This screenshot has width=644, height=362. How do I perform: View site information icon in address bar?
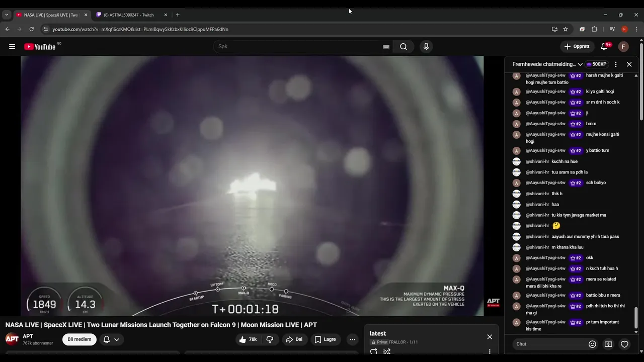pyautogui.click(x=46, y=29)
